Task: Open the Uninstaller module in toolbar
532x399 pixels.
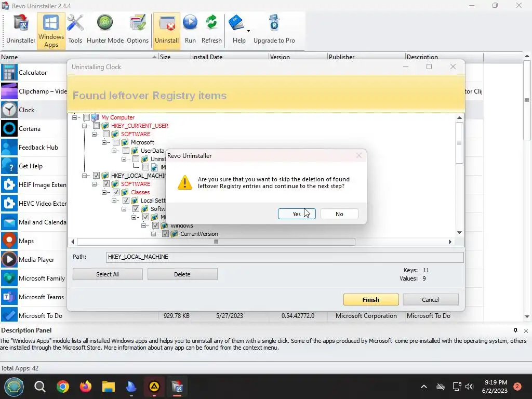Action: click(21, 30)
